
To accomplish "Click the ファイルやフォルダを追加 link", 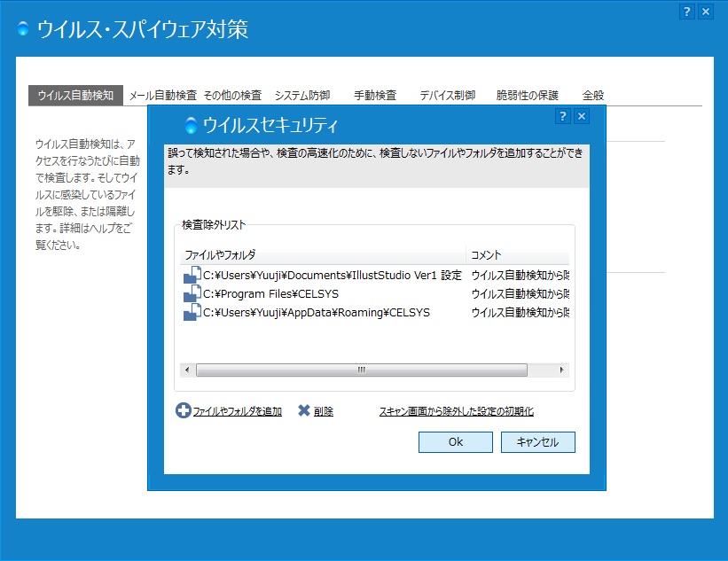I will 238,411.
